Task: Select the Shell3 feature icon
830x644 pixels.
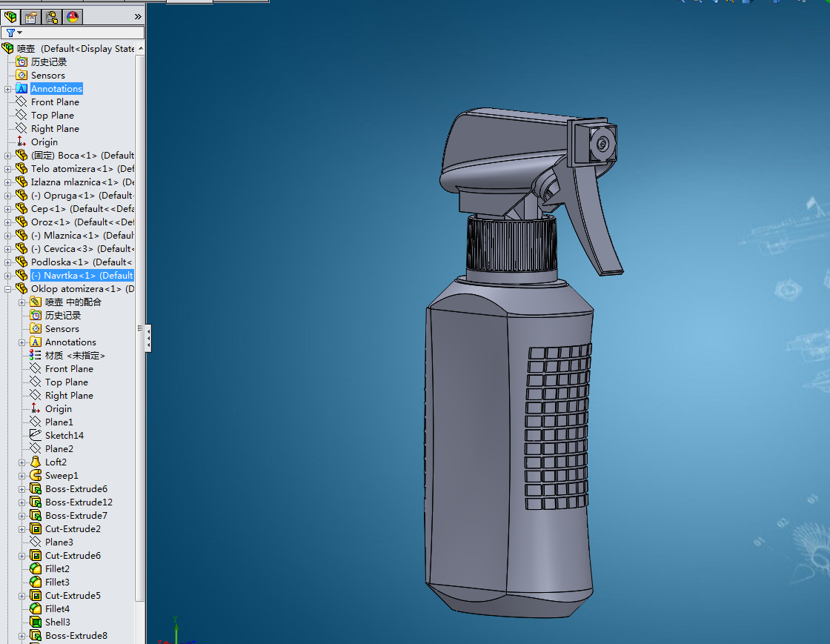Action: [36, 622]
